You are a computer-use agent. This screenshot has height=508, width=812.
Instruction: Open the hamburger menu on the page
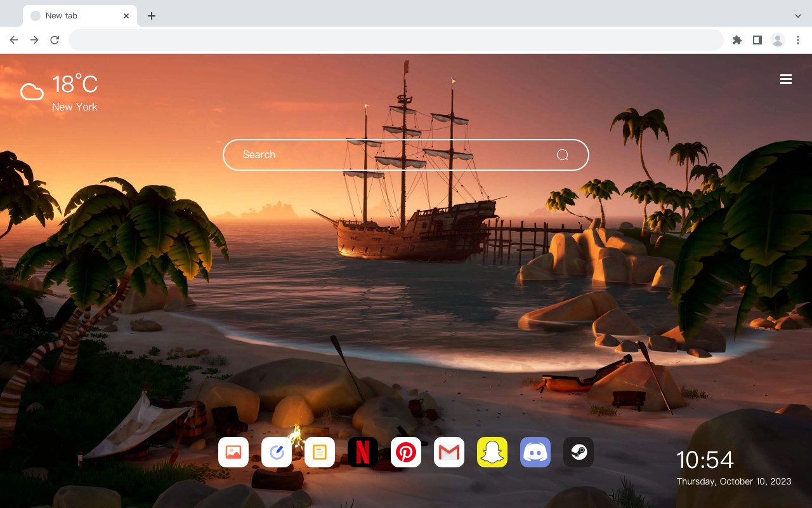point(786,79)
